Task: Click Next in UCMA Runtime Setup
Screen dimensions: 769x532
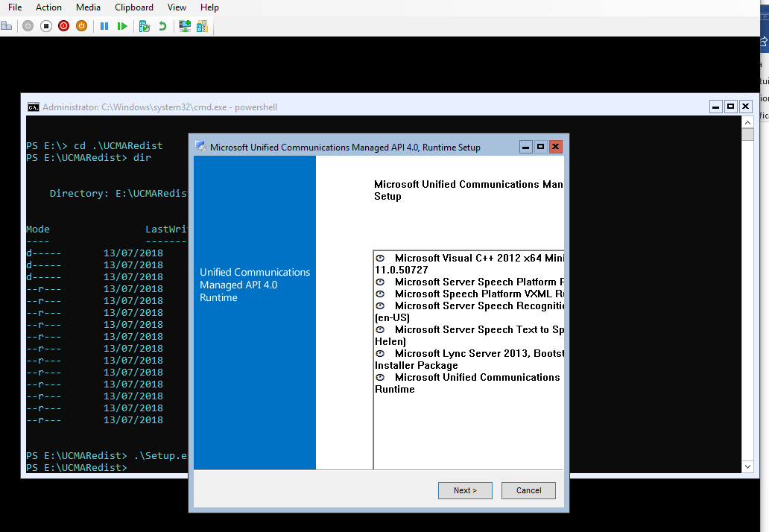Action: 465,490
